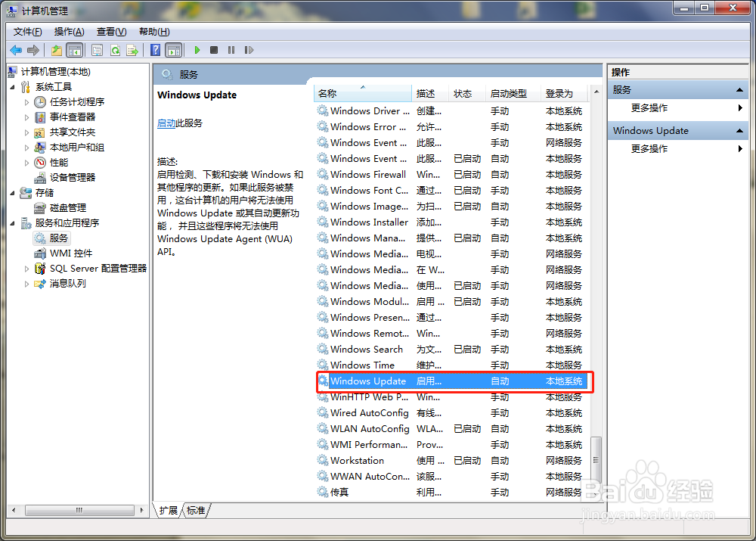This screenshot has height=541, width=756.
Task: Click the Pause service icon
Action: (x=231, y=50)
